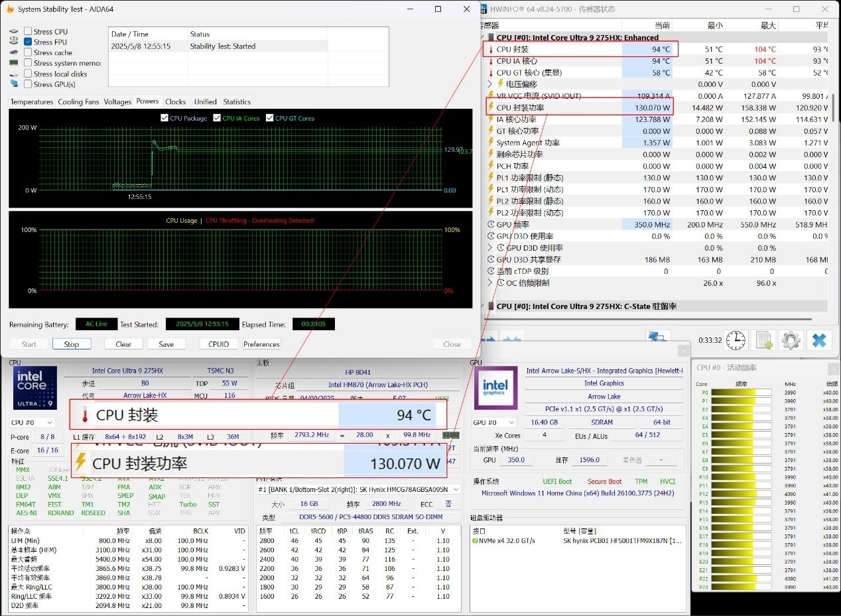Click the Preferences button

(x=261, y=344)
